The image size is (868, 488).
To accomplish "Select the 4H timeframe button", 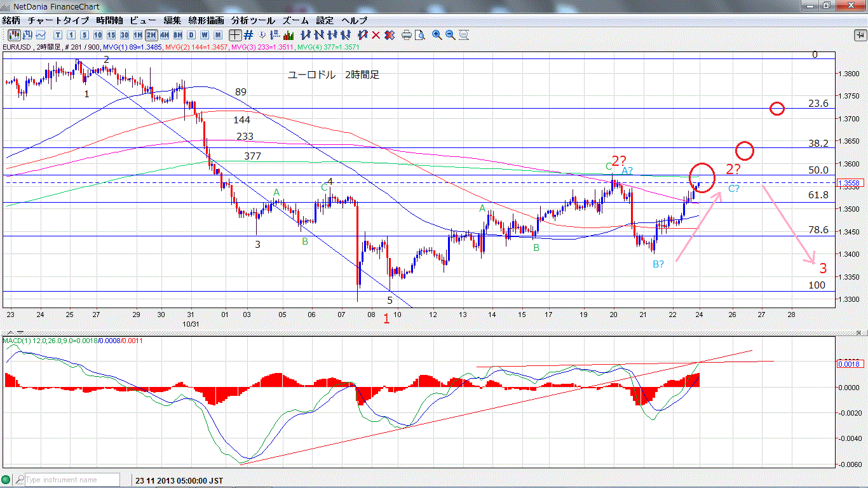I will tap(165, 35).
